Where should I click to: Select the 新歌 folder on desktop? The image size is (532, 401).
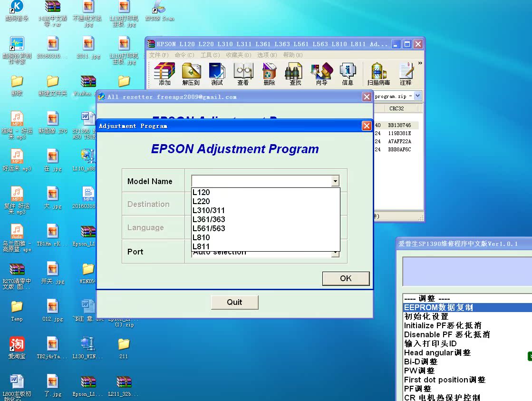(x=17, y=85)
